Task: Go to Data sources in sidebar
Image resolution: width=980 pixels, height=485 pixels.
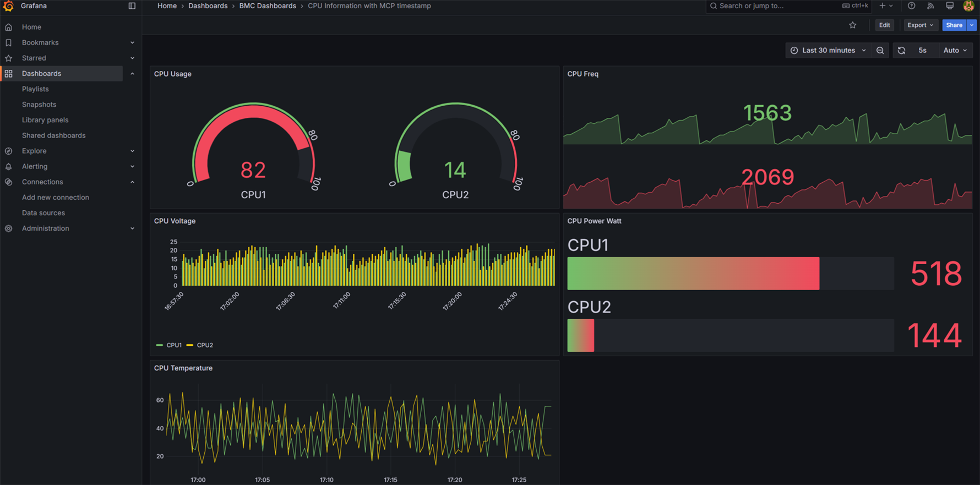Action: tap(43, 213)
